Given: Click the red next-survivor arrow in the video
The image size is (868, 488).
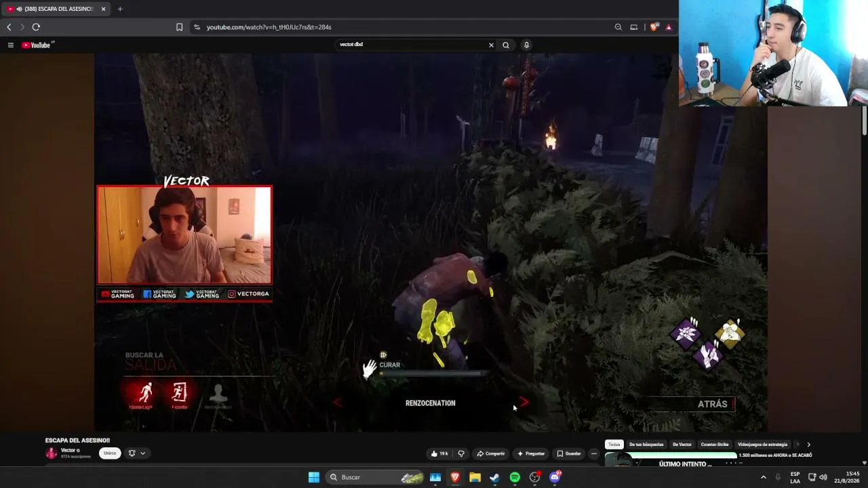Looking at the screenshot, I should click(x=524, y=402).
